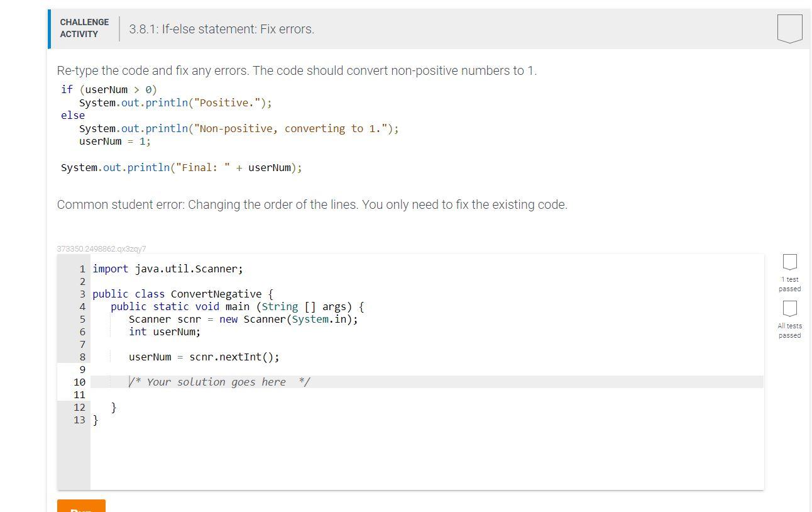Select the activity ID 373350.2498862.qx3zqy7
Image resolution: width=812 pixels, height=512 pixels.
(x=102, y=249)
